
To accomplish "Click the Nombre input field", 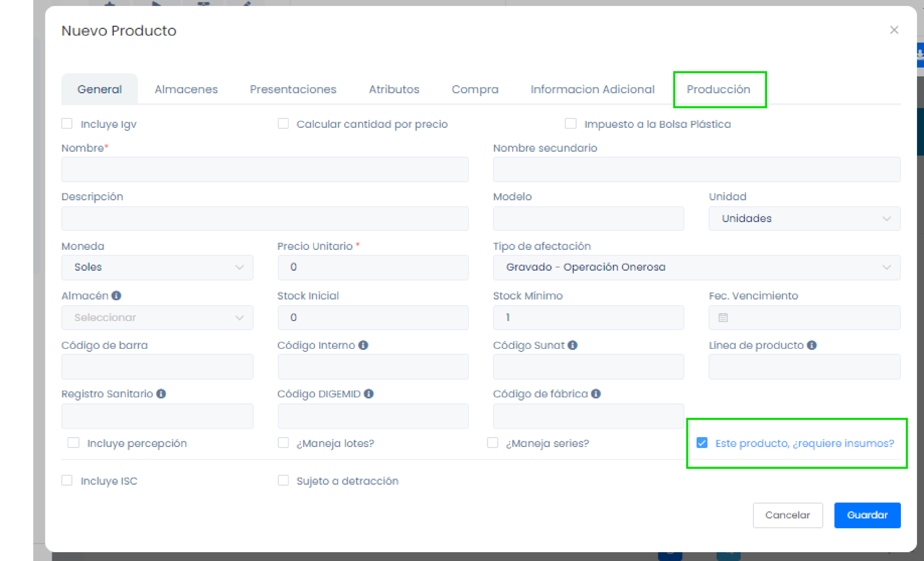I will point(265,170).
